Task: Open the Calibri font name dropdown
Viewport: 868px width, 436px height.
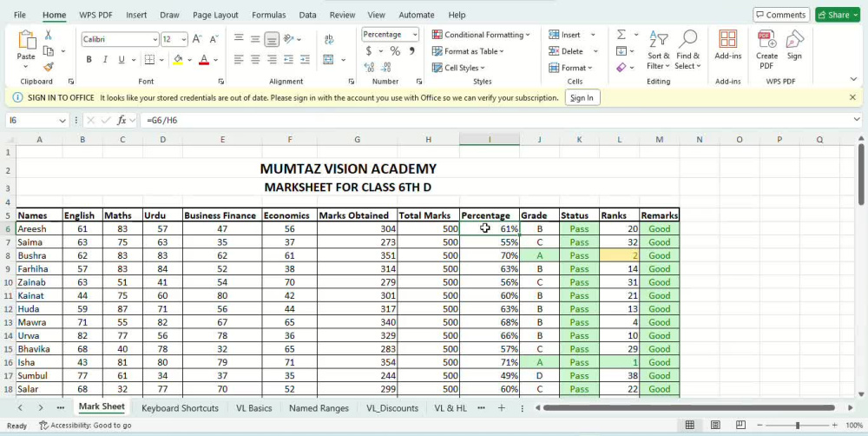Action: pos(155,39)
